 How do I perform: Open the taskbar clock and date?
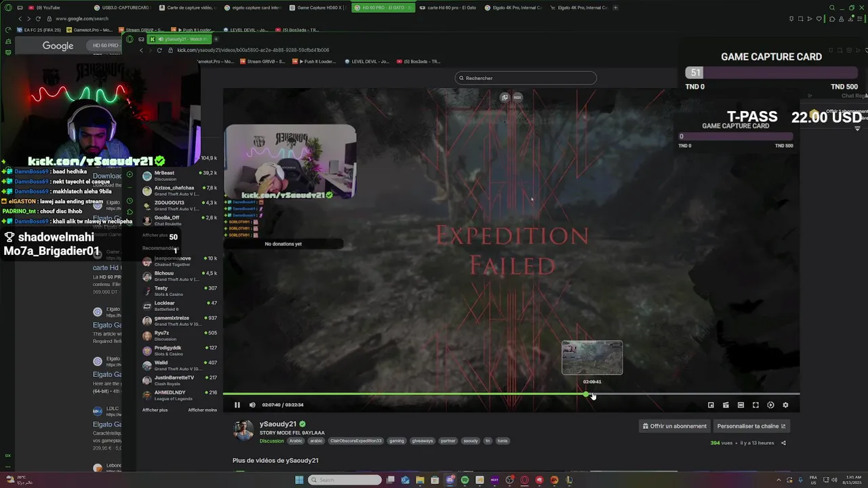(852, 480)
